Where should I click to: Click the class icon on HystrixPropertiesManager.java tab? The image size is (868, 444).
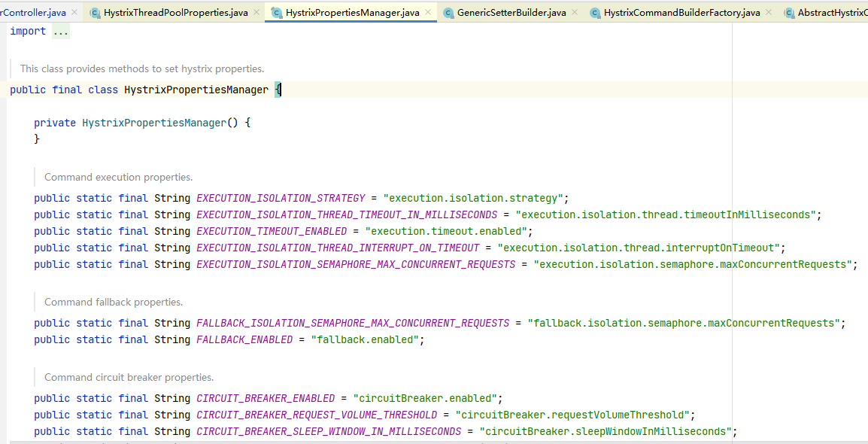click(x=277, y=13)
